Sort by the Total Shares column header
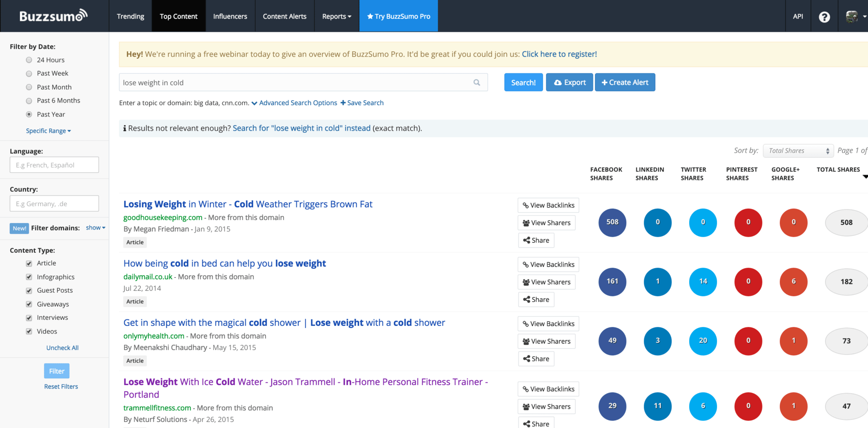Image resolution: width=868 pixels, height=428 pixels. [x=838, y=169]
